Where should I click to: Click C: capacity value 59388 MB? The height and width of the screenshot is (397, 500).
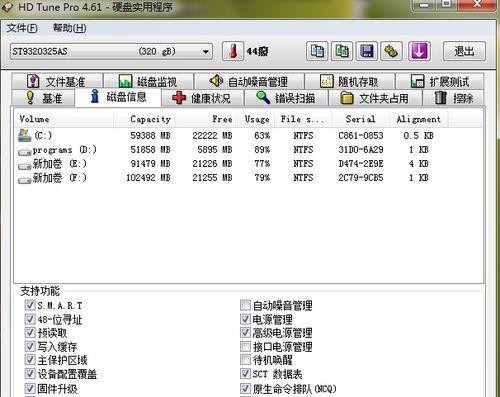pyautogui.click(x=150, y=136)
